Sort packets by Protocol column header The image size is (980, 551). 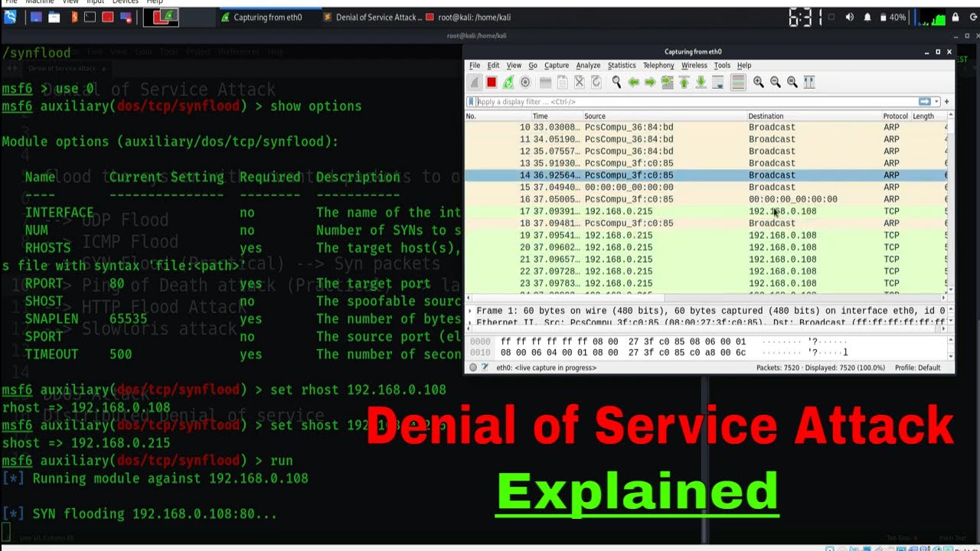coord(896,116)
